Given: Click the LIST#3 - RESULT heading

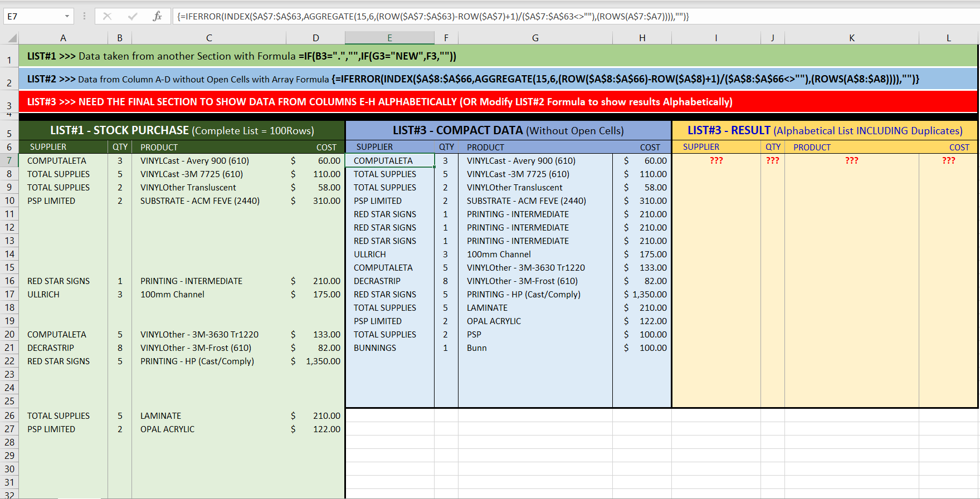Looking at the screenshot, I should click(825, 130).
